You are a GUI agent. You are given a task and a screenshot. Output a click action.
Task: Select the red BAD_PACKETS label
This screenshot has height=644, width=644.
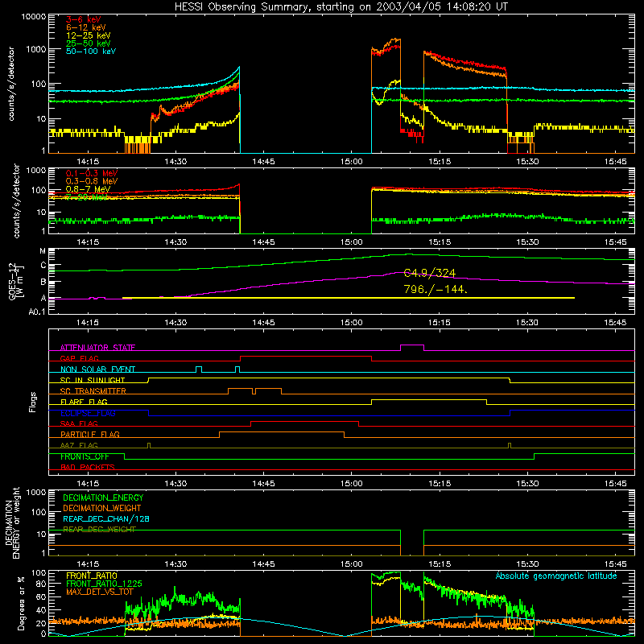coord(88,467)
